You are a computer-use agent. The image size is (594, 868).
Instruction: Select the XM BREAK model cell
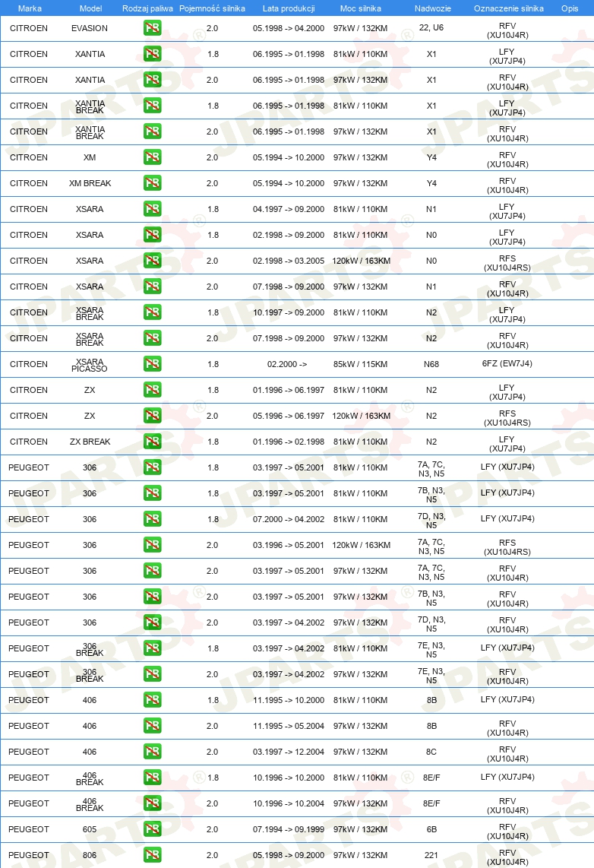(90, 183)
